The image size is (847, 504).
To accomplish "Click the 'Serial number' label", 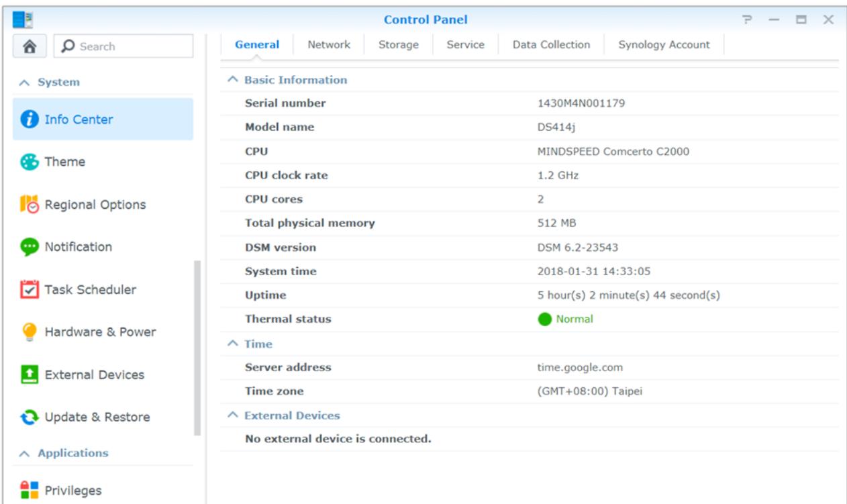I will point(285,103).
